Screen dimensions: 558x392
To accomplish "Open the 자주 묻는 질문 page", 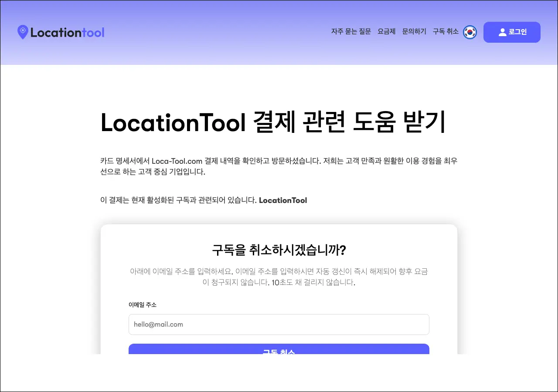I will [351, 32].
